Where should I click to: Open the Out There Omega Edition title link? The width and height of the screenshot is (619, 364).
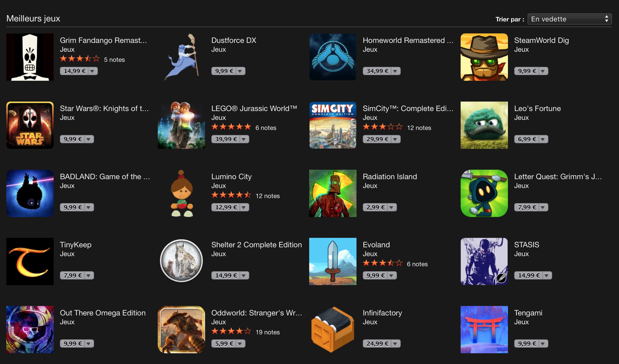pyautogui.click(x=103, y=313)
